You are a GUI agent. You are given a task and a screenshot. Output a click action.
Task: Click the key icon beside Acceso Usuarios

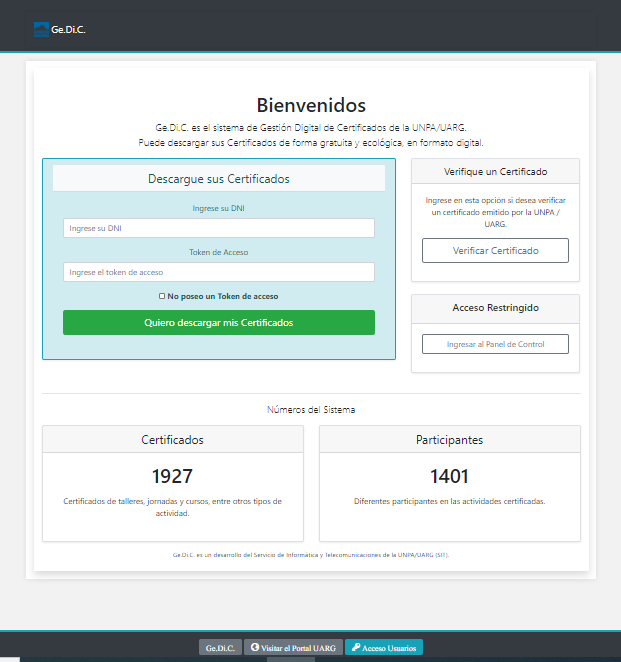(355, 648)
